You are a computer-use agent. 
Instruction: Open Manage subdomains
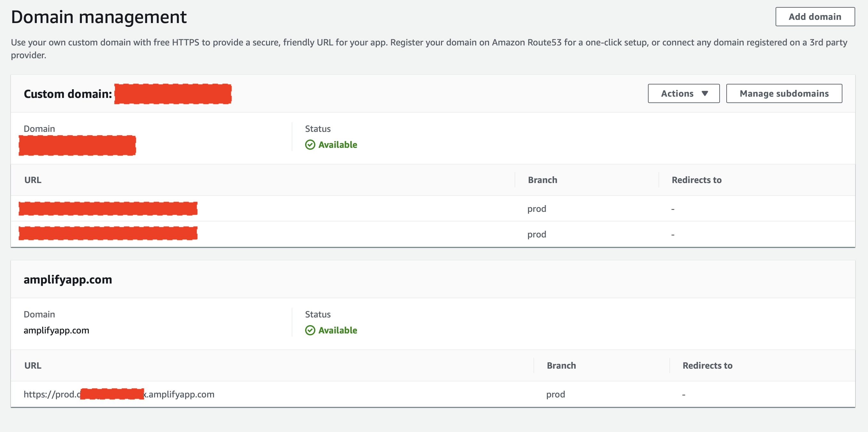pyautogui.click(x=784, y=93)
